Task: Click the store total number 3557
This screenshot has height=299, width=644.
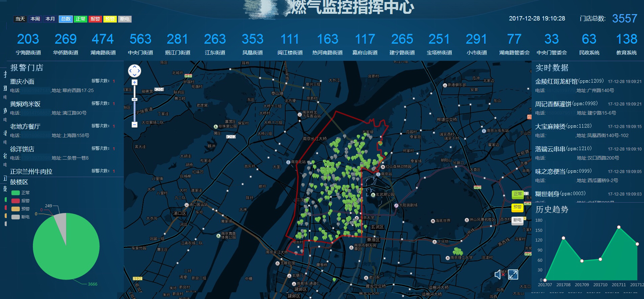Action: [x=625, y=18]
